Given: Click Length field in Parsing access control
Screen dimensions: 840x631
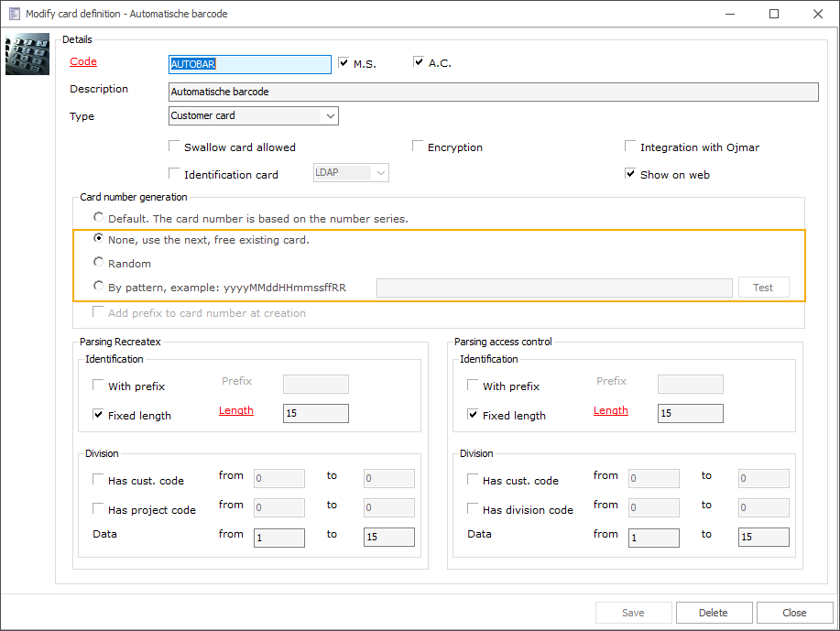Looking at the screenshot, I should click(690, 413).
